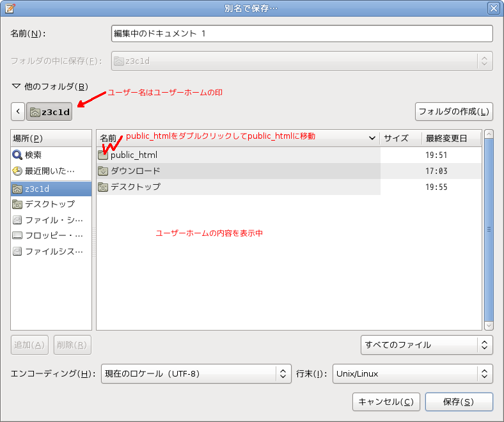Sort by 最終変更日 column header

click(x=452, y=138)
